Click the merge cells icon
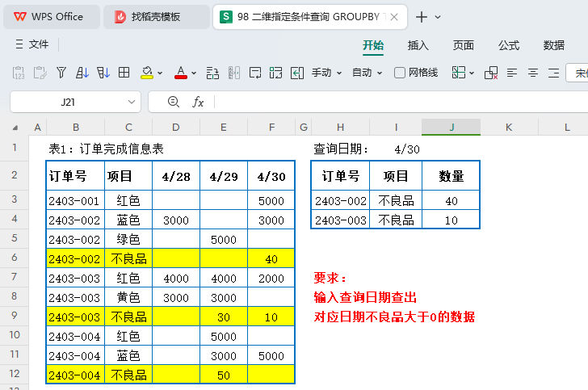Image resolution: width=588 pixels, height=390 pixels. (x=275, y=73)
